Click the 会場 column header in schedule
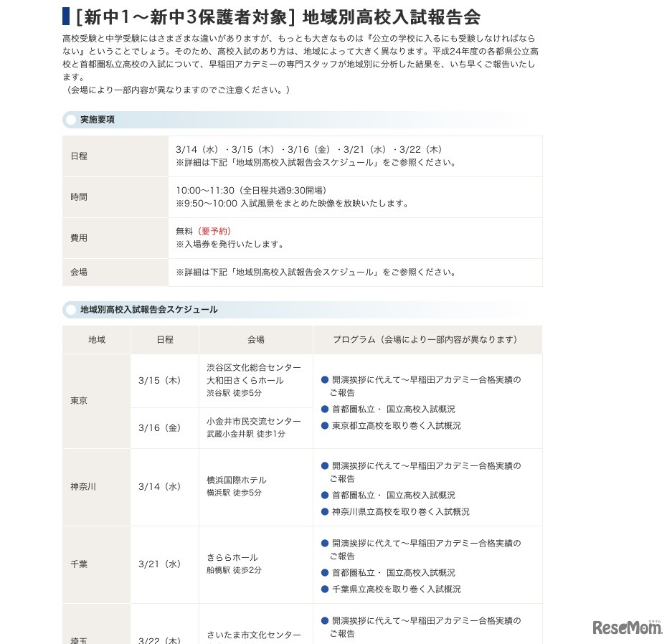The width and height of the screenshot is (672, 644). 256,339
